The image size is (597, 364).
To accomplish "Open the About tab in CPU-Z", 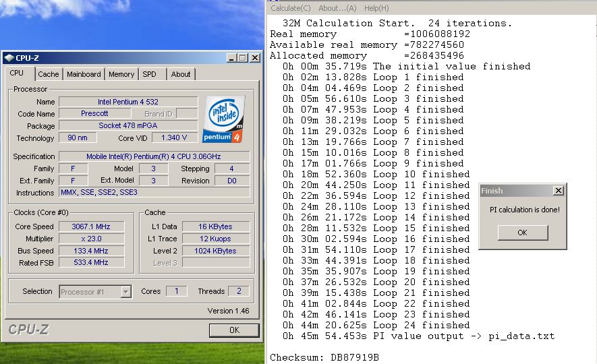I will click(181, 74).
